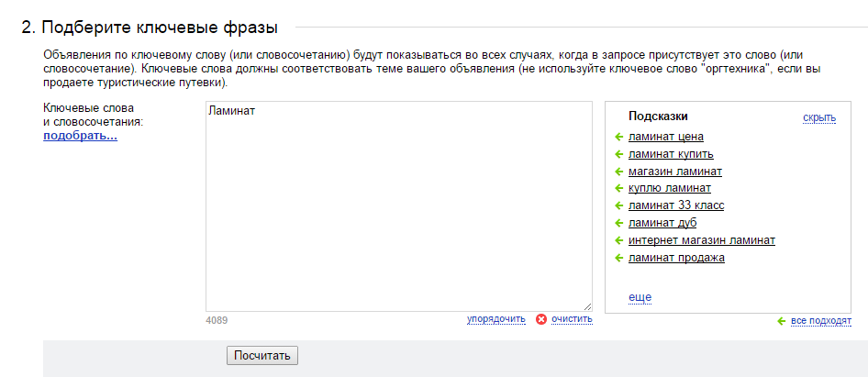Screen dimensions: 868x388
Task: Add 'ламинат 33 класс' using green arrow
Action: click(x=619, y=205)
